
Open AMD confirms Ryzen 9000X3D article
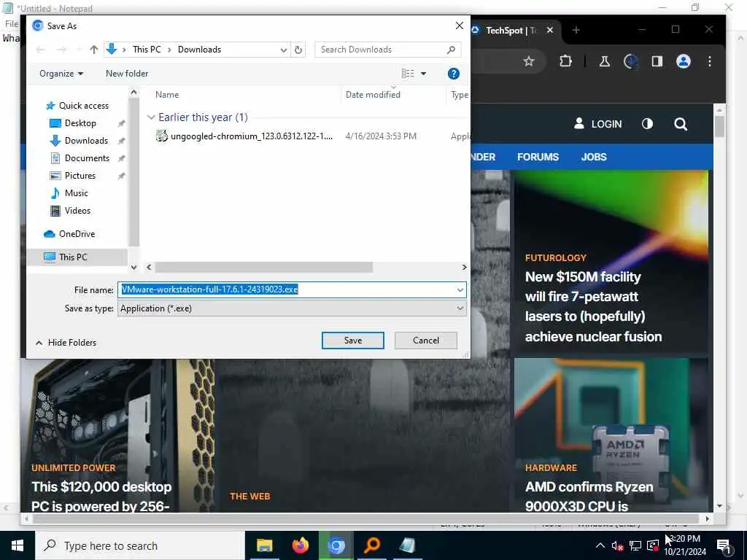pos(589,496)
